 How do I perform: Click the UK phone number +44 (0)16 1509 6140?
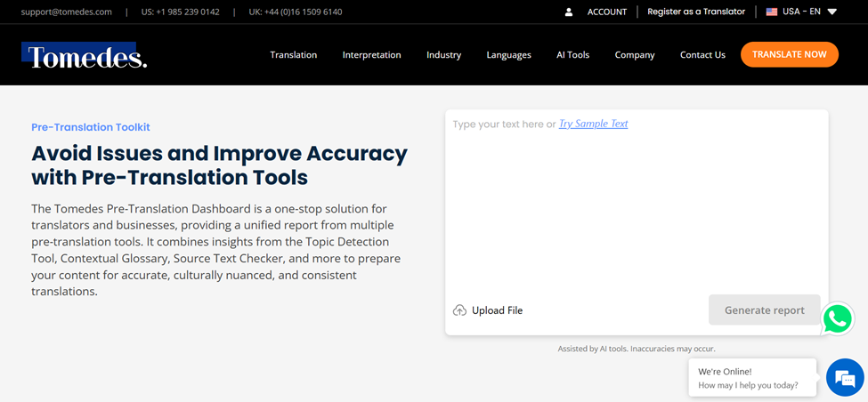coord(295,12)
